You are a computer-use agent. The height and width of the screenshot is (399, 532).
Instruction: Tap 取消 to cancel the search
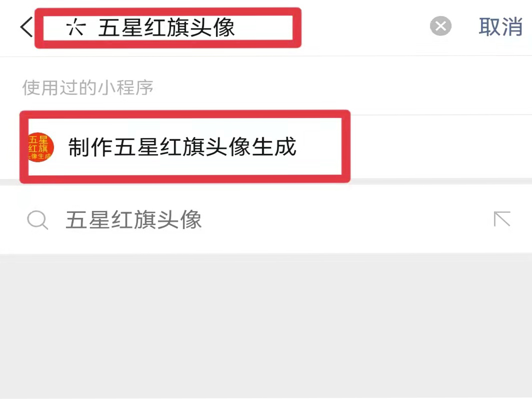[x=501, y=27]
